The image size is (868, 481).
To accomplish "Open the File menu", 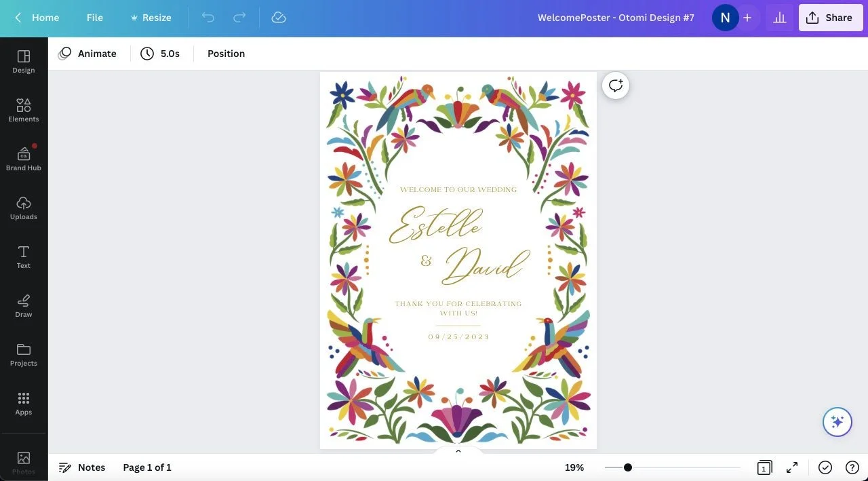I will coord(95,18).
